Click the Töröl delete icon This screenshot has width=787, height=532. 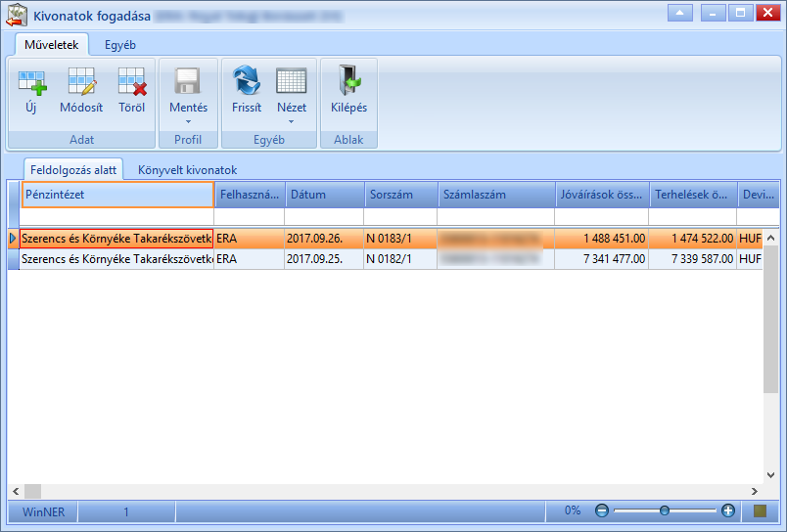(x=132, y=82)
